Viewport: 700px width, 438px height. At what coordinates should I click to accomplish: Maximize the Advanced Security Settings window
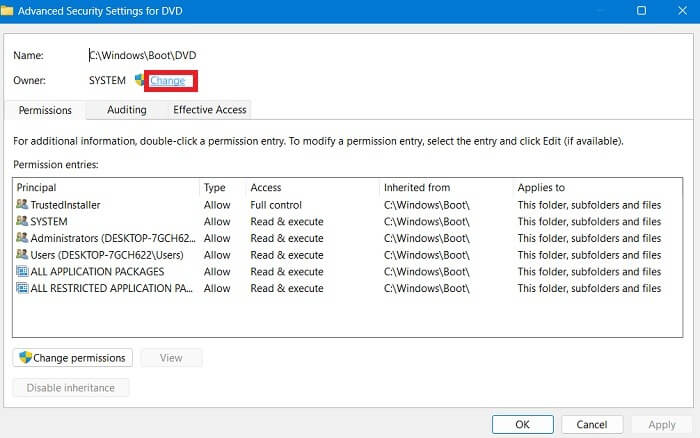pos(641,10)
